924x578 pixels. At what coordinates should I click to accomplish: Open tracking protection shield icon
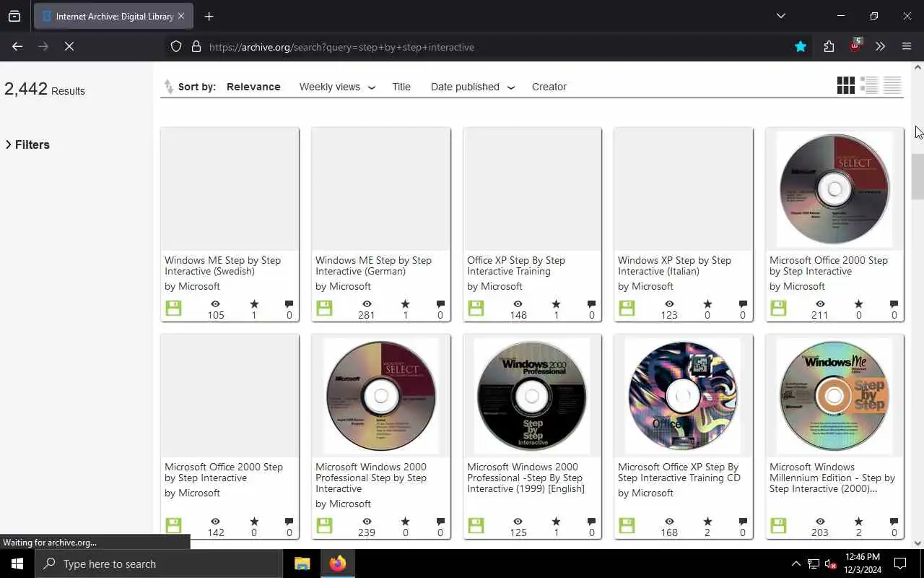pyautogui.click(x=176, y=47)
